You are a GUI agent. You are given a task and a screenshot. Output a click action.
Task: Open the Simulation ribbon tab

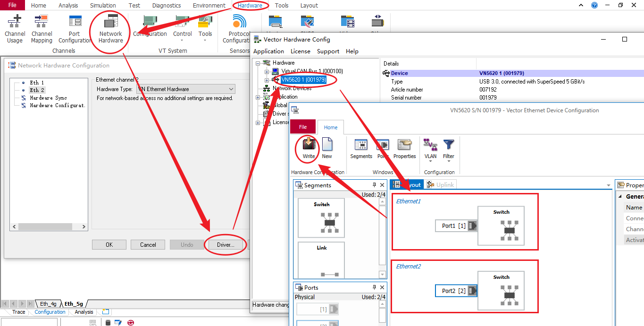click(x=103, y=5)
